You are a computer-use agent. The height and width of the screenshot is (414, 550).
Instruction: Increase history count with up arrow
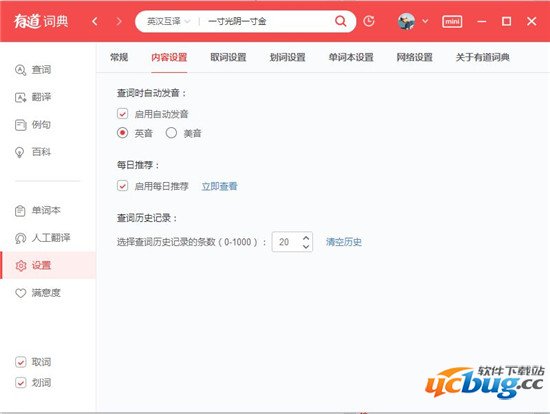pyautogui.click(x=306, y=238)
